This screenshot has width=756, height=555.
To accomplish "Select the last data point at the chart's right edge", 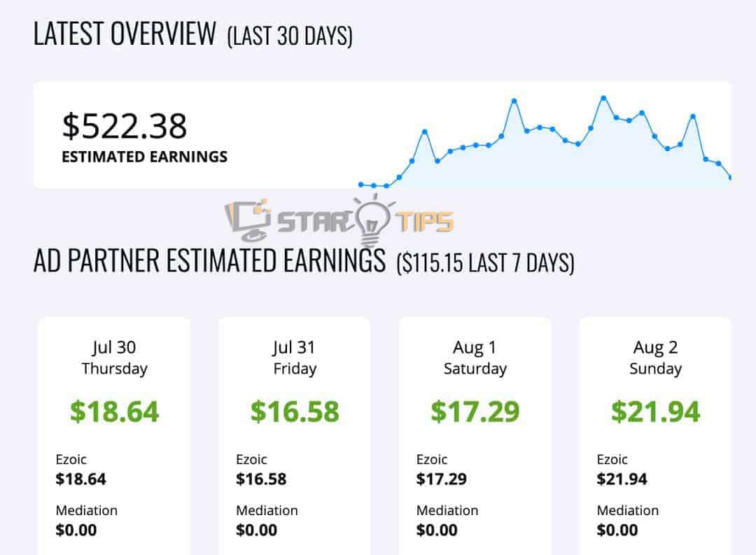I will 730,178.
